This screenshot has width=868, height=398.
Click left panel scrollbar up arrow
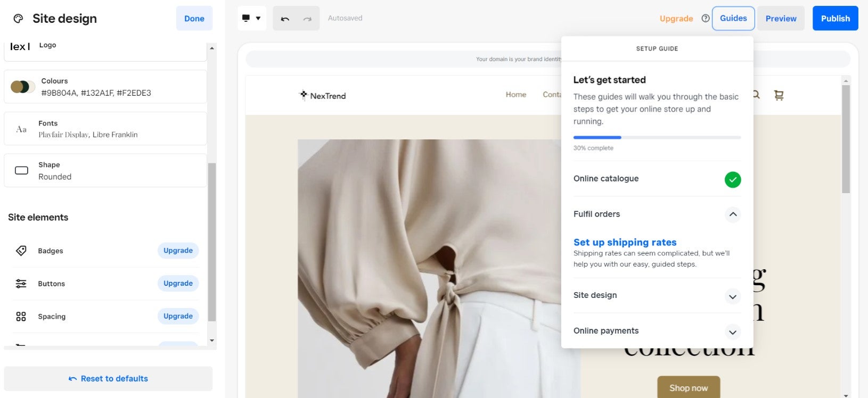[x=212, y=48]
